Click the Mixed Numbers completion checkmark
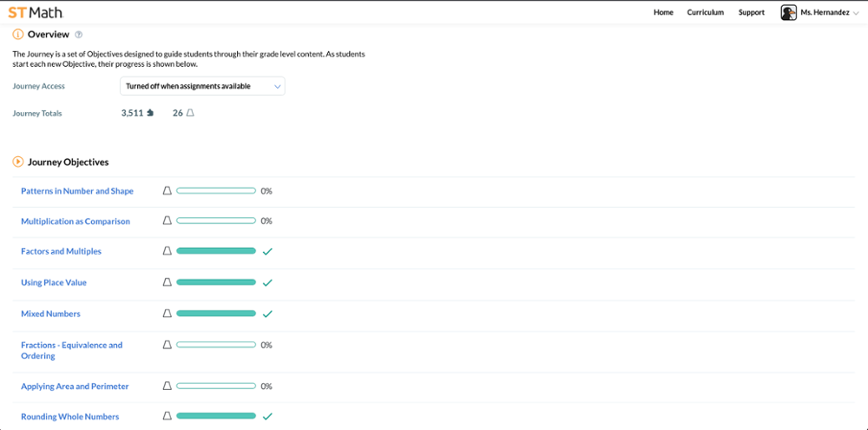868x430 pixels. coord(267,314)
